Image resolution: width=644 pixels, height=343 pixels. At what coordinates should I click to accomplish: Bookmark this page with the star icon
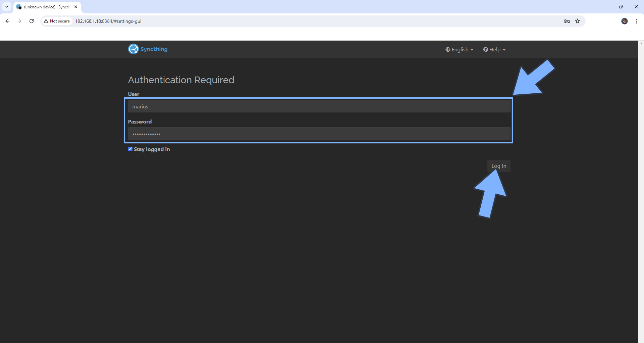pos(578,21)
